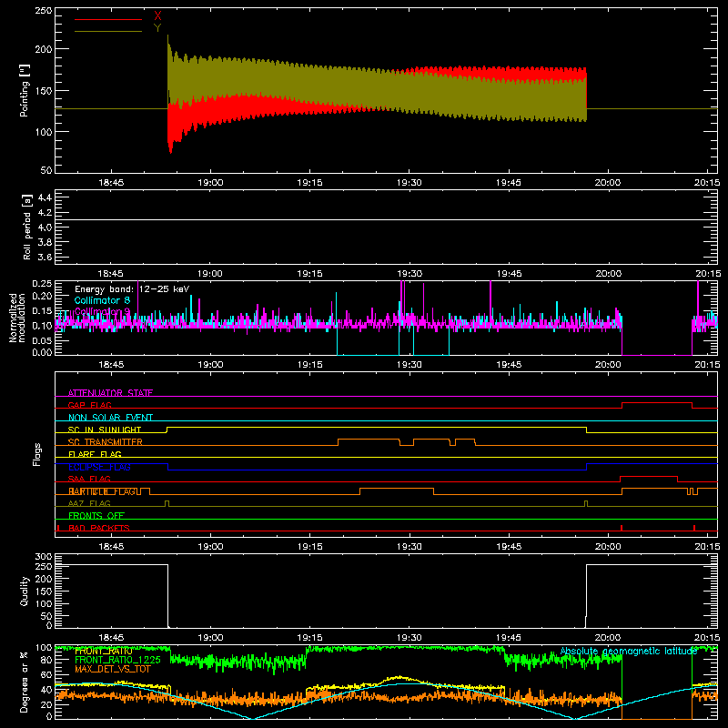
Task: Click the 18:45 time label under Quality plot
Action: (111, 638)
